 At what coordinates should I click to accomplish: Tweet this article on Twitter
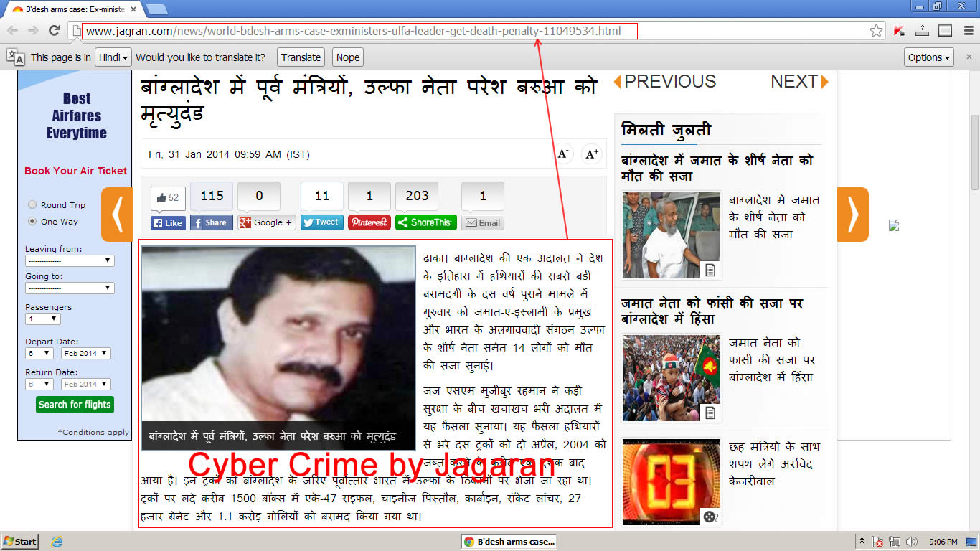(x=321, y=222)
